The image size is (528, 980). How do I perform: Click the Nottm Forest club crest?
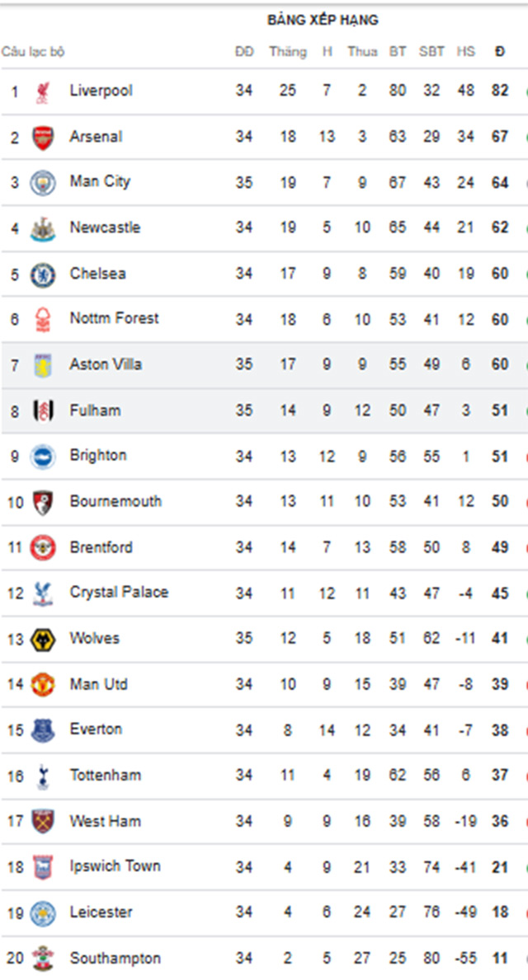pos(43,321)
